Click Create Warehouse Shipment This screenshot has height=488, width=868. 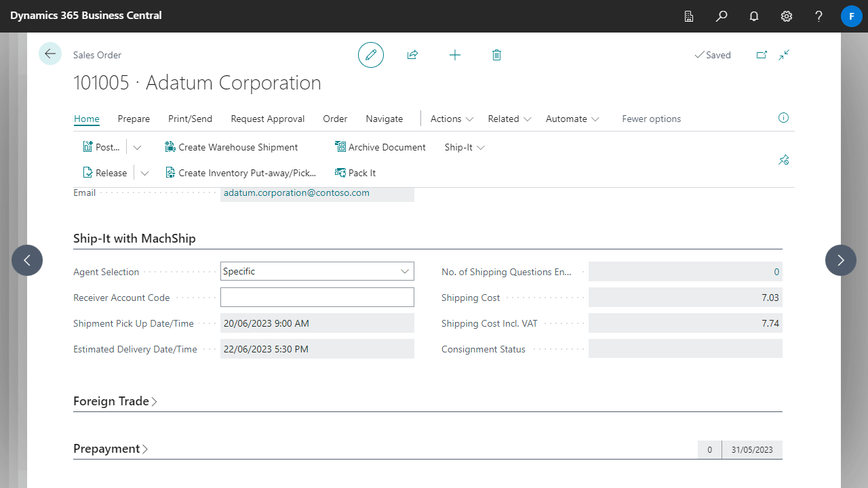[231, 147]
